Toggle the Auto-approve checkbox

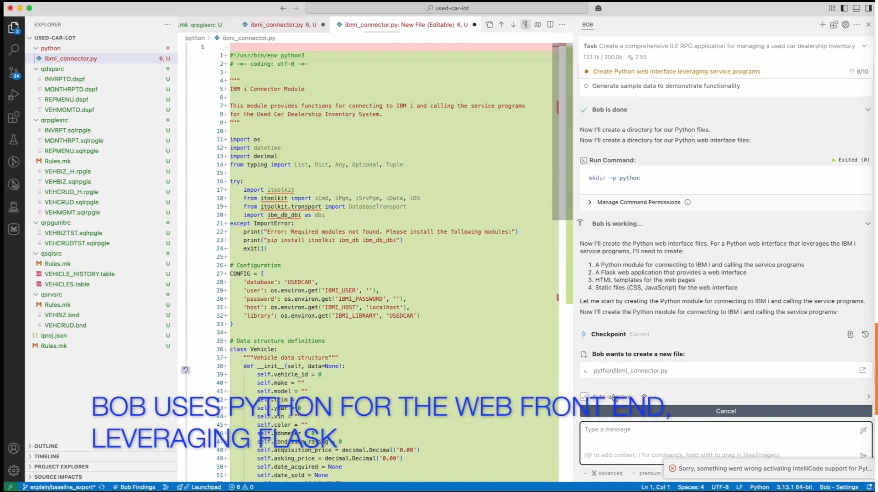(x=585, y=396)
